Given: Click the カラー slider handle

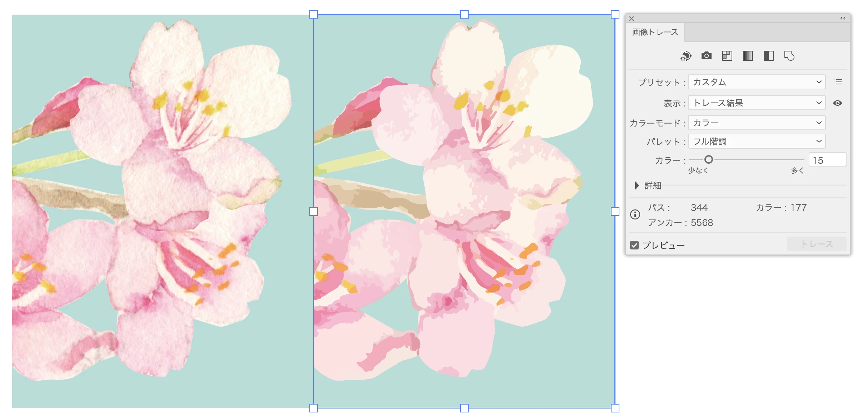Looking at the screenshot, I should (x=709, y=159).
